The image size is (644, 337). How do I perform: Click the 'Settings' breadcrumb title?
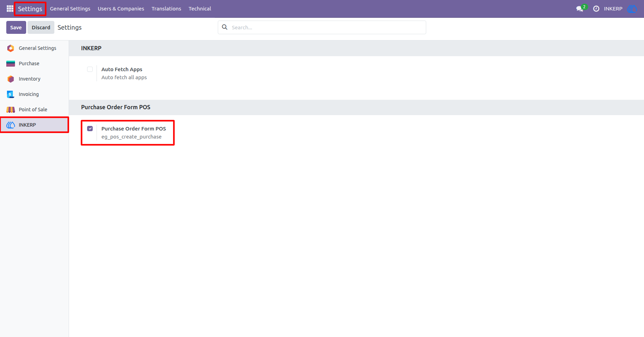69,27
